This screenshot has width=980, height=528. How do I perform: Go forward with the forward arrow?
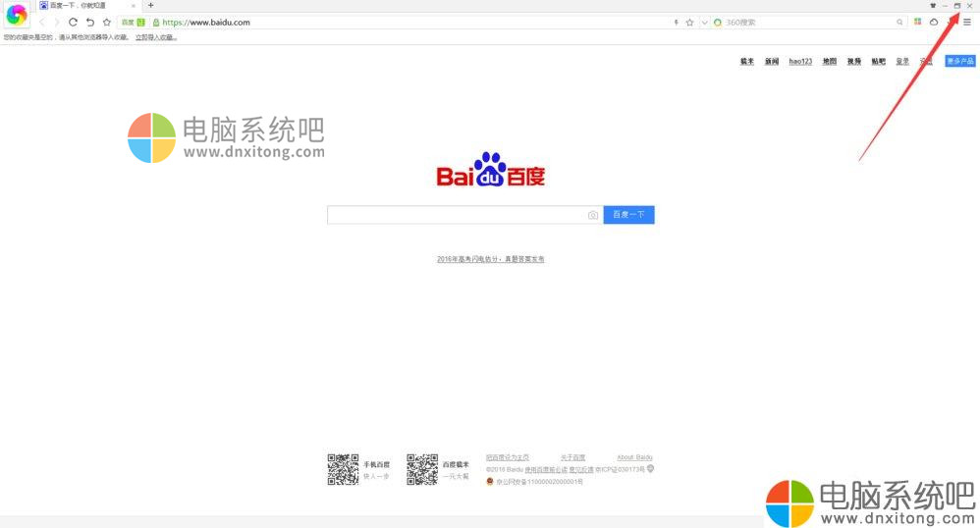click(56, 22)
